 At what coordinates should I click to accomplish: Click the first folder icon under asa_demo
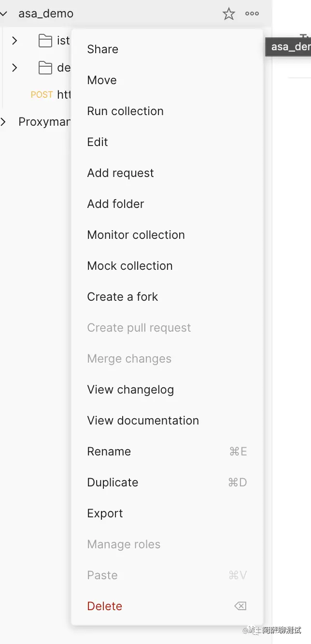45,41
